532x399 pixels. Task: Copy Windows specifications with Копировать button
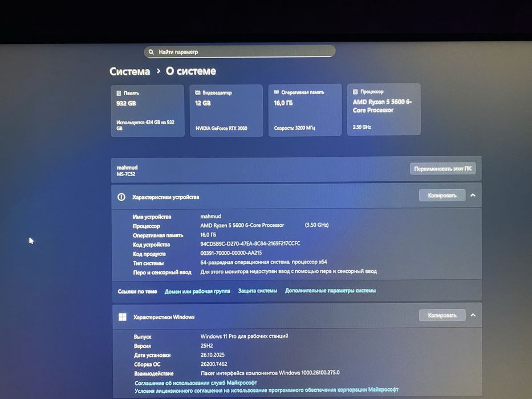[442, 315]
